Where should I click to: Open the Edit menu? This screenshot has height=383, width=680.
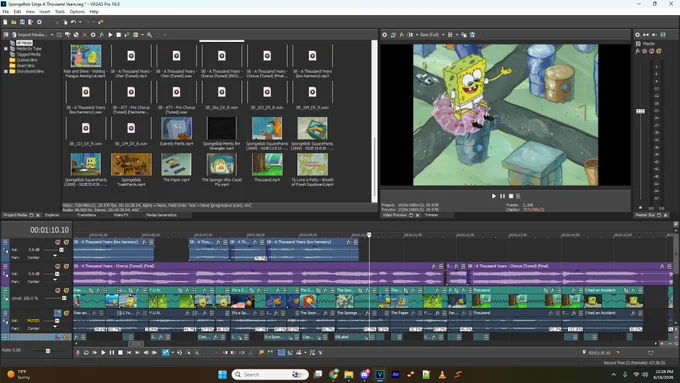(17, 12)
